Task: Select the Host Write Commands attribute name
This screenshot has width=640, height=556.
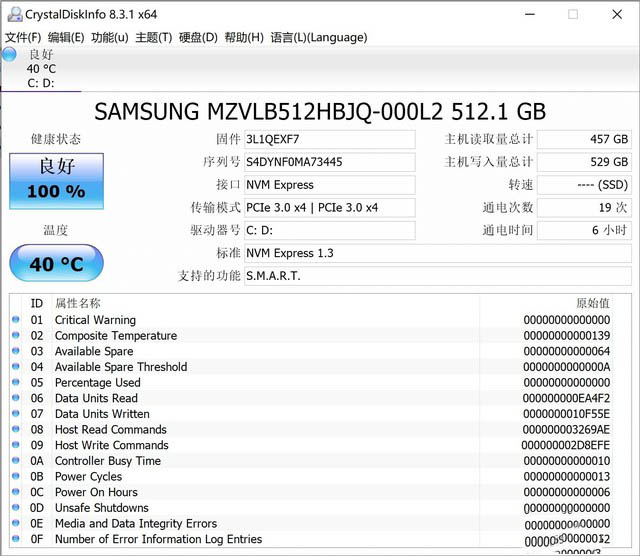Action: point(112,445)
